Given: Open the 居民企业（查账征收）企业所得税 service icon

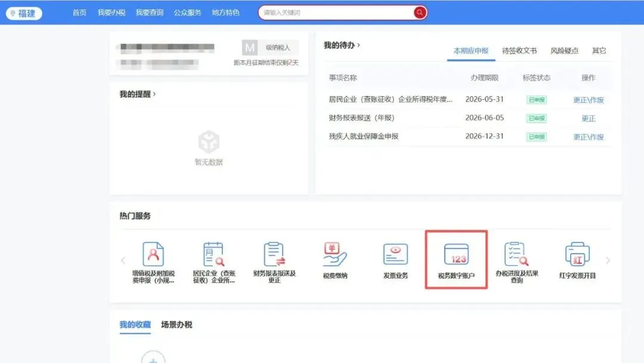Looking at the screenshot, I should [213, 262].
